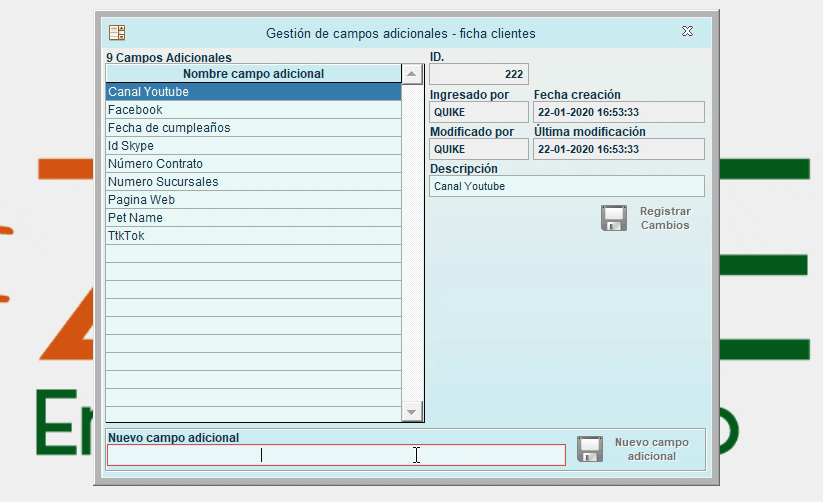Screen dimensions: 823x502
Task: Click the Registrar Cambios button label
Action: click(x=665, y=218)
